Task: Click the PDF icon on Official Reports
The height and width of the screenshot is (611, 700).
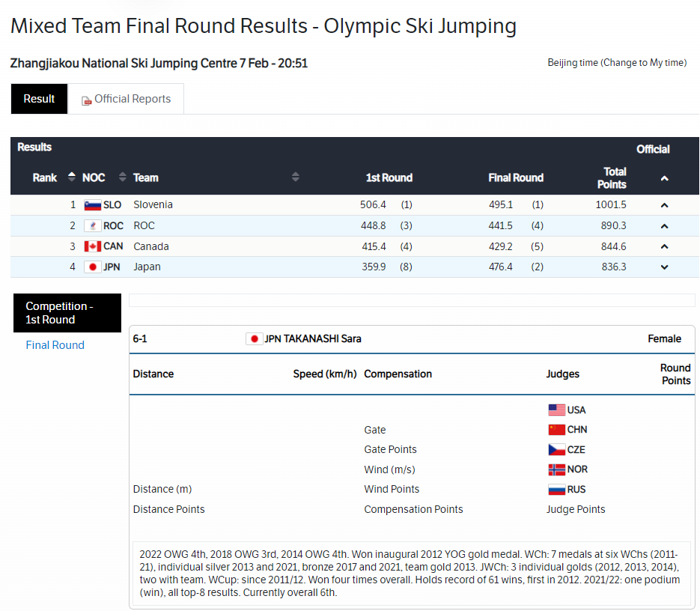Action: pos(86,100)
